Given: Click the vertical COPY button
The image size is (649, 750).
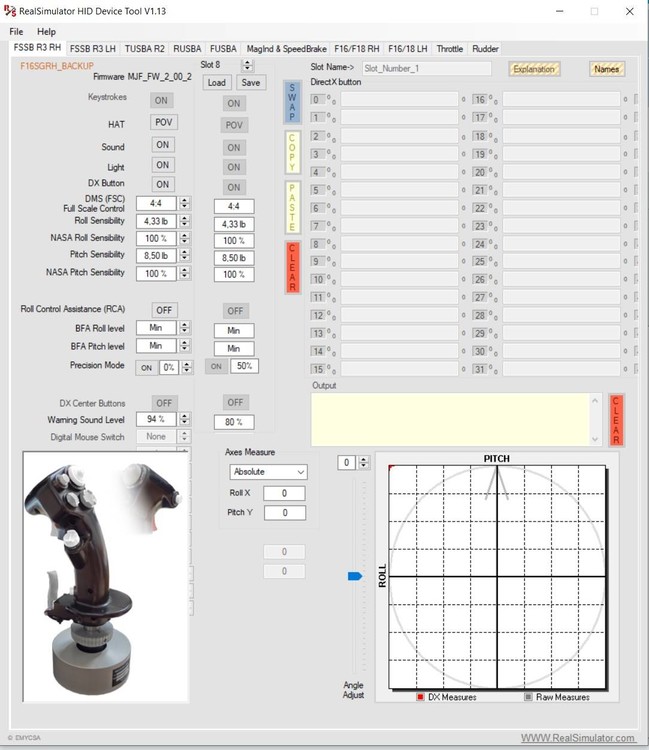Looking at the screenshot, I should pos(292,152).
